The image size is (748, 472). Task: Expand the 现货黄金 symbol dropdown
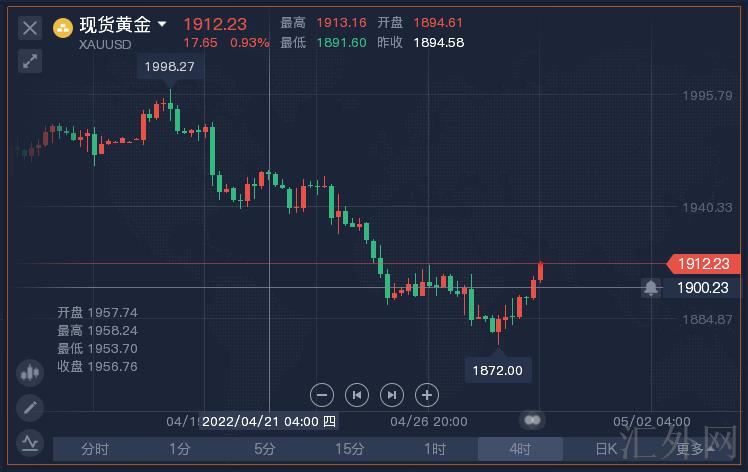point(162,24)
